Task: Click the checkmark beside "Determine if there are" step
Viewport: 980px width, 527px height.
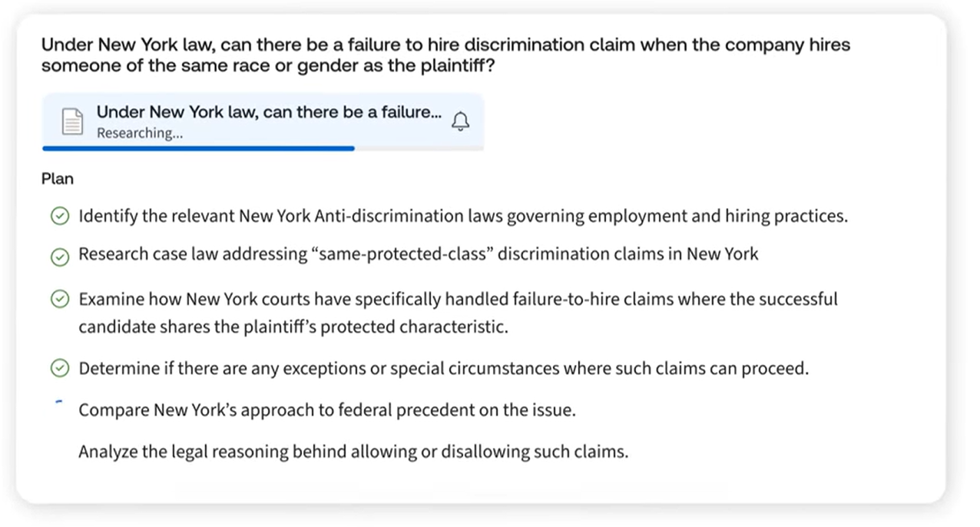Action: [60, 370]
